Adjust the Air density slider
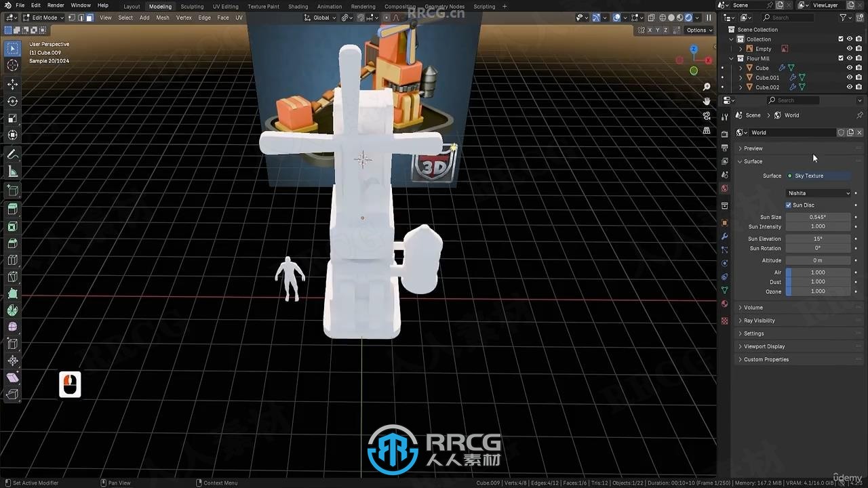 tap(818, 272)
